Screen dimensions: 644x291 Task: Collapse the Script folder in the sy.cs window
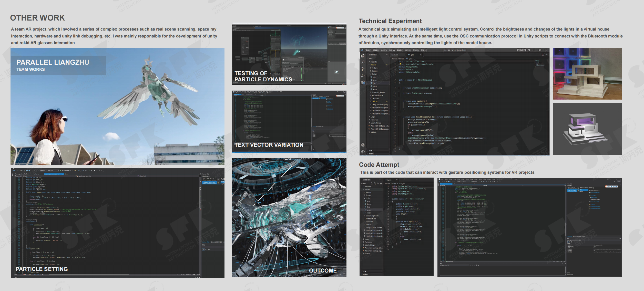point(368,198)
